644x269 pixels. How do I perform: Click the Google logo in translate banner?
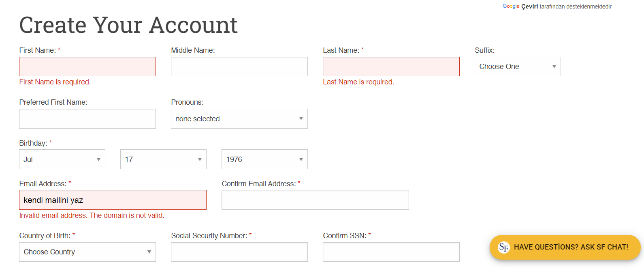[x=511, y=6]
